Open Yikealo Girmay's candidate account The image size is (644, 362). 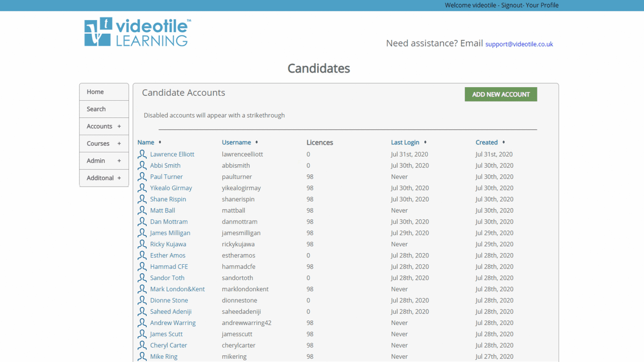[171, 188]
